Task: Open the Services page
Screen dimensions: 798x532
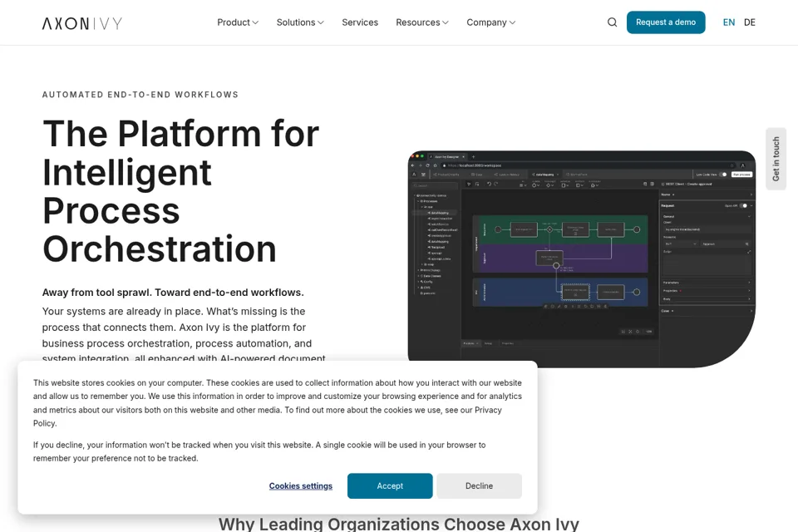Action: pos(360,22)
